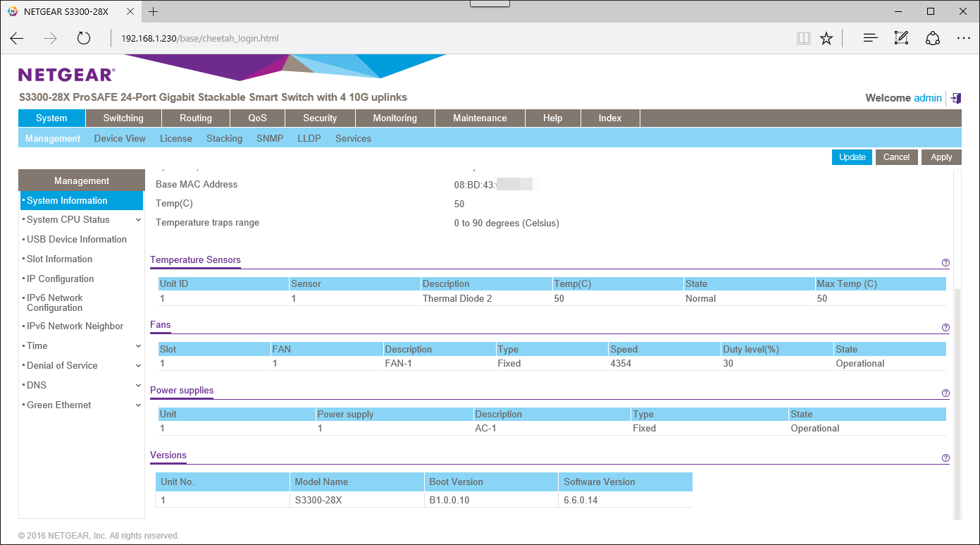
Task: Click the logout door icon beside admin
Action: pos(955,98)
